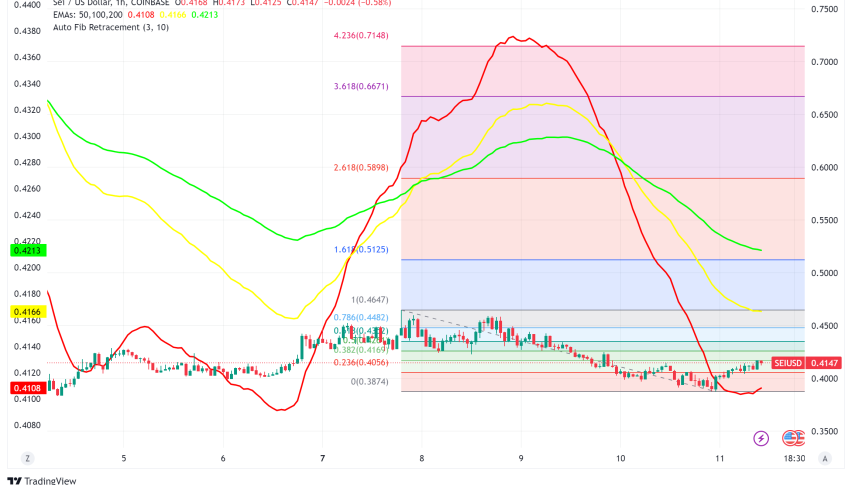Click the purple lightning bolt event icon
Viewport: 852px width, 485px height.
click(761, 438)
